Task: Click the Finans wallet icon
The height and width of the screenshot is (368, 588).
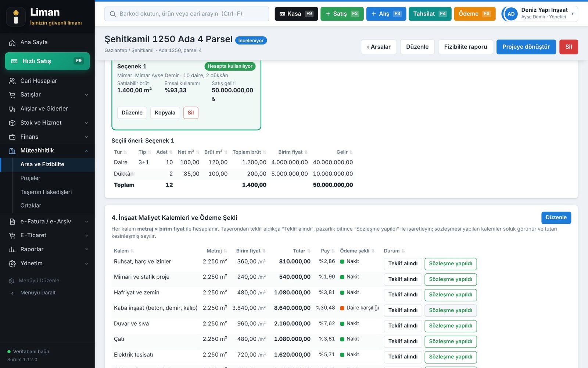Action: click(x=12, y=137)
